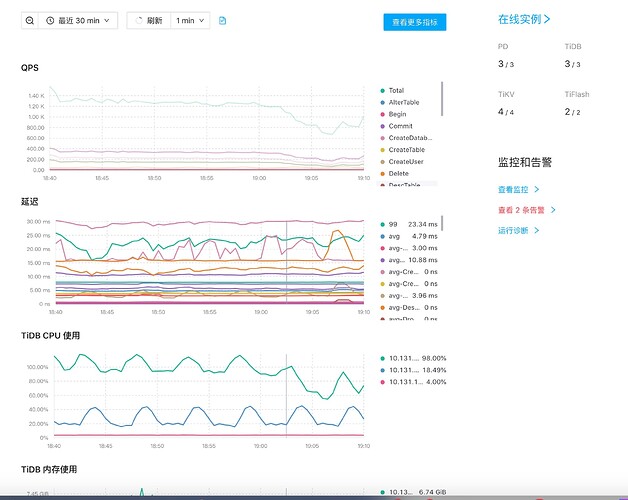Click the green Total color dot in QPS legend
The image size is (628, 500).
tap(382, 90)
